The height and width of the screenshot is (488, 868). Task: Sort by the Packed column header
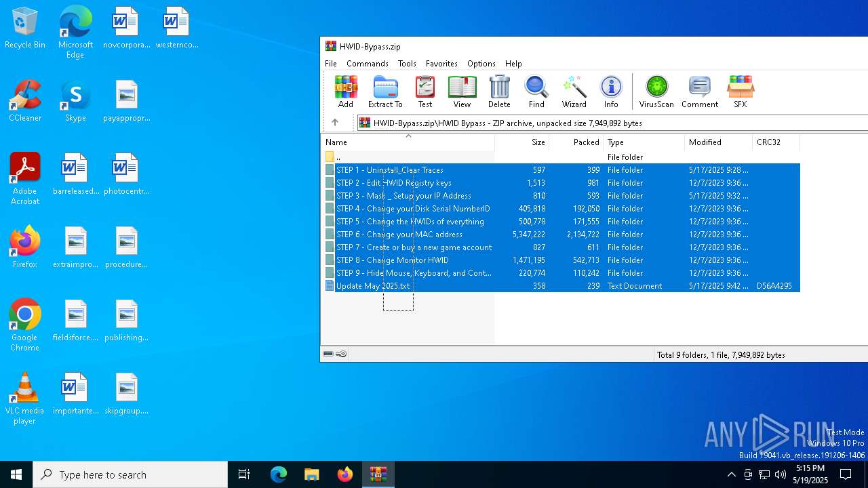coord(576,142)
